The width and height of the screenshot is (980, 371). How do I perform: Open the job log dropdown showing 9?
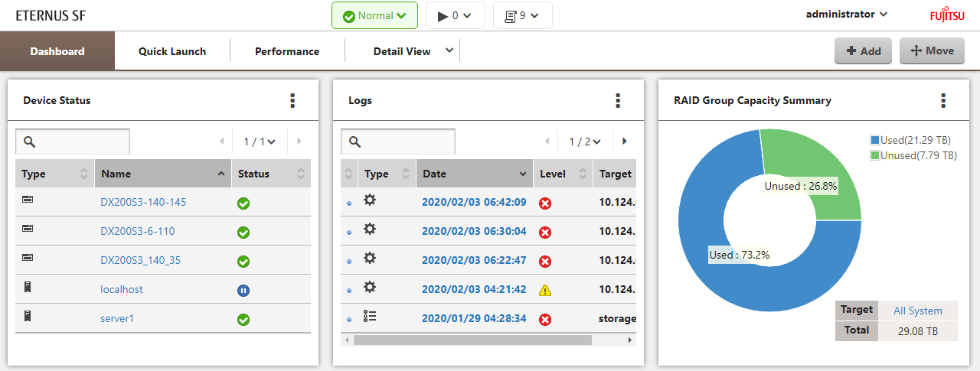[x=523, y=15]
